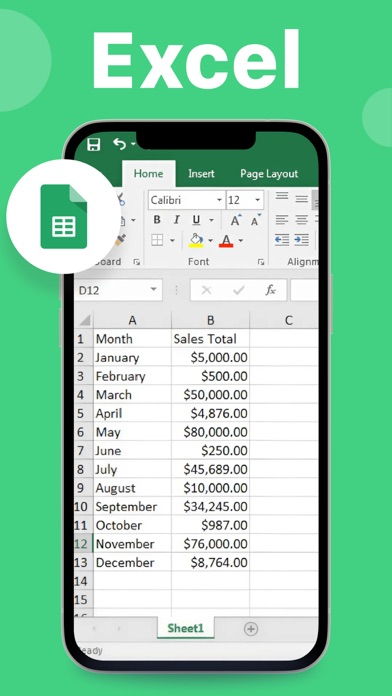
Task: Select the February cell
Action: point(132,376)
